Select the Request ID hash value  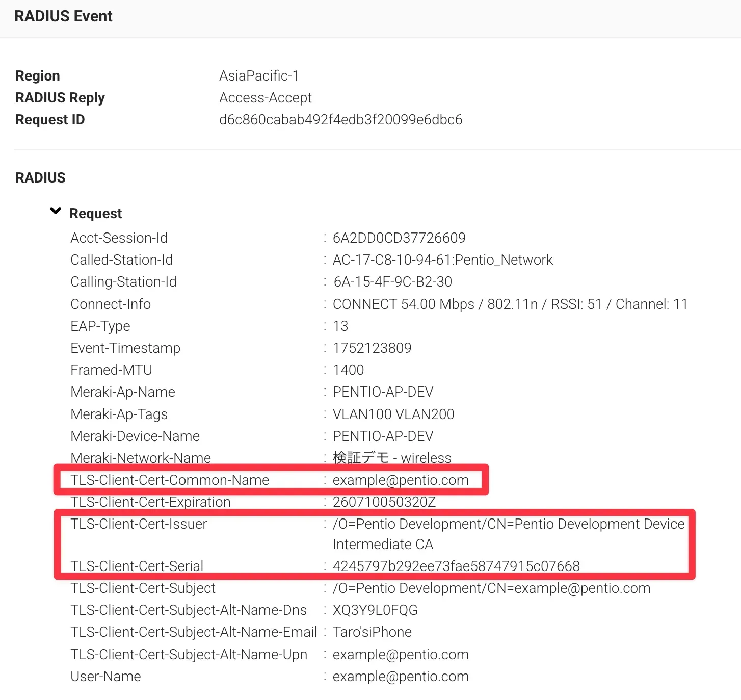pos(340,120)
